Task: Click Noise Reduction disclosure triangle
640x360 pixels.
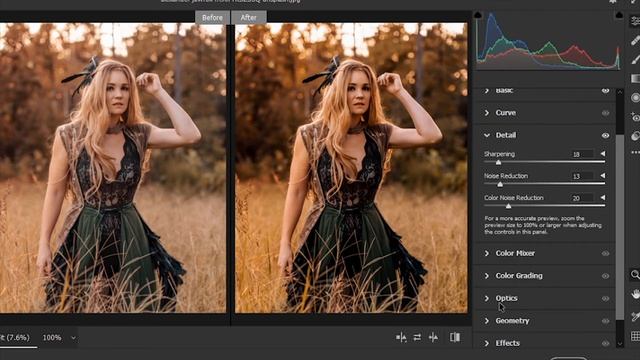Action: [603, 176]
